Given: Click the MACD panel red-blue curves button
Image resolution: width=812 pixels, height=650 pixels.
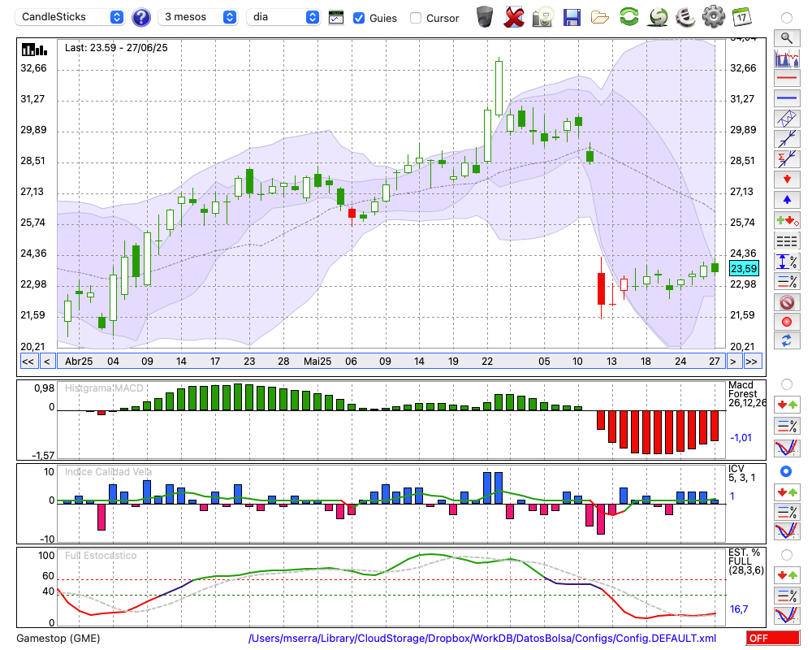Looking at the screenshot, I should point(787,448).
